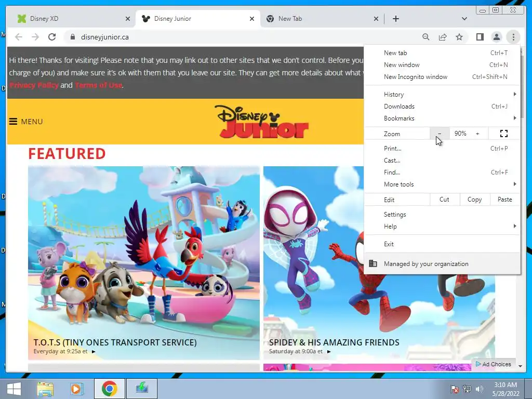Click the Action Center flag tray icon
Image resolution: width=532 pixels, height=399 pixels.
pyautogui.click(x=454, y=389)
